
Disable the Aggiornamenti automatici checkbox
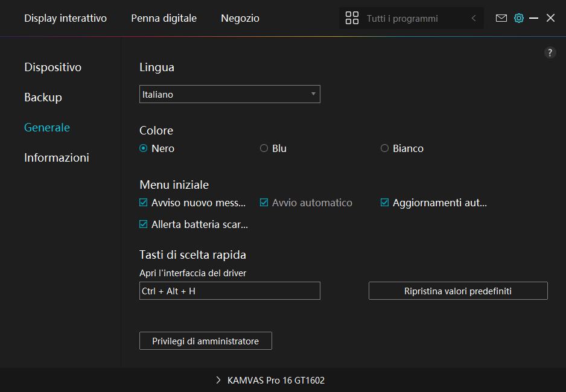pyautogui.click(x=384, y=203)
